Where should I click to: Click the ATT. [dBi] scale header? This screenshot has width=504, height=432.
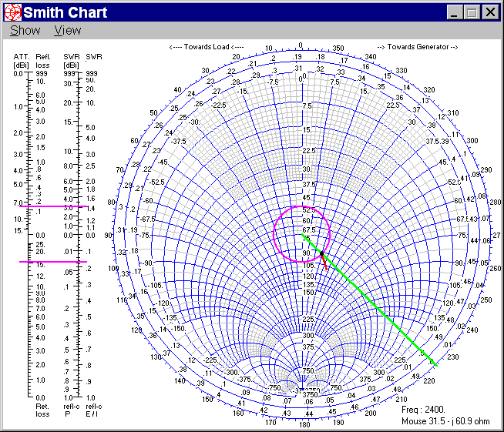click(22, 61)
